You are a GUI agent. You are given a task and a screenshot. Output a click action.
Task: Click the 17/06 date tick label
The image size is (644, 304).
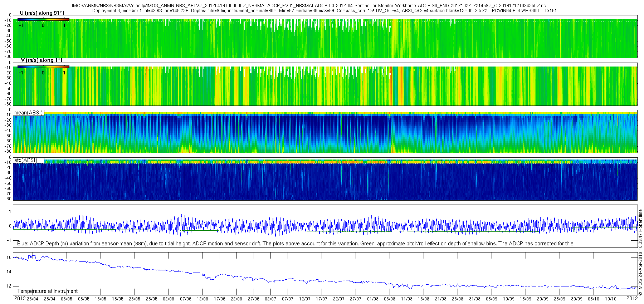pos(219,299)
